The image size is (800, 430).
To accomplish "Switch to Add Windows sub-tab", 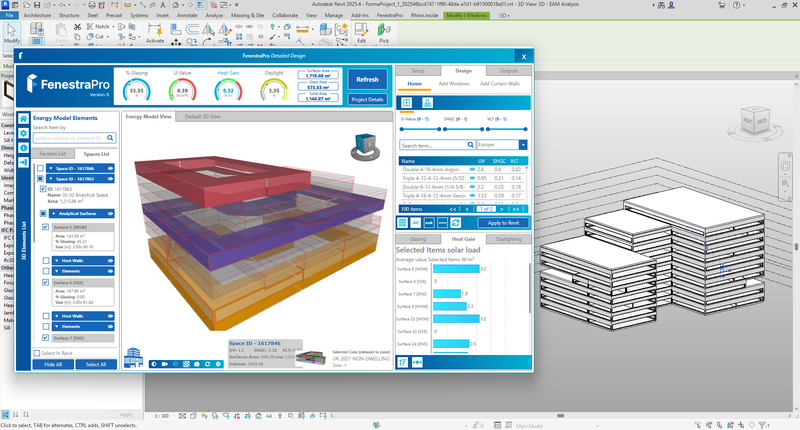I will [x=454, y=84].
